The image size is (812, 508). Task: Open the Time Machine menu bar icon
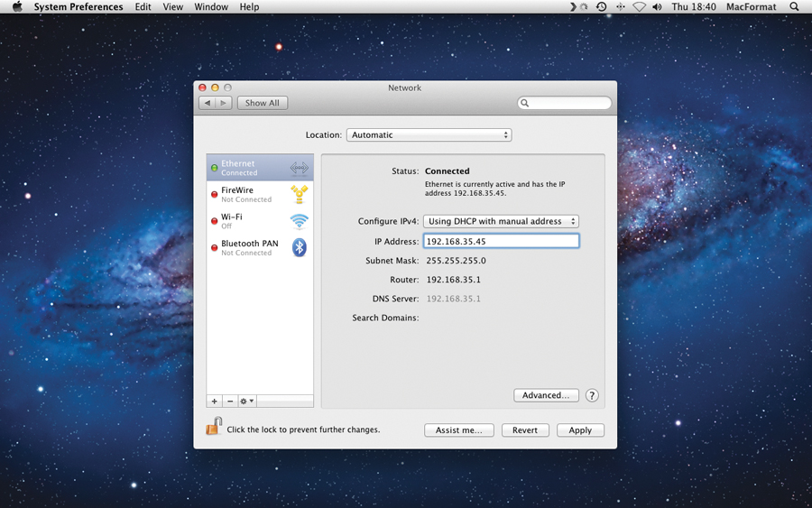click(x=601, y=6)
